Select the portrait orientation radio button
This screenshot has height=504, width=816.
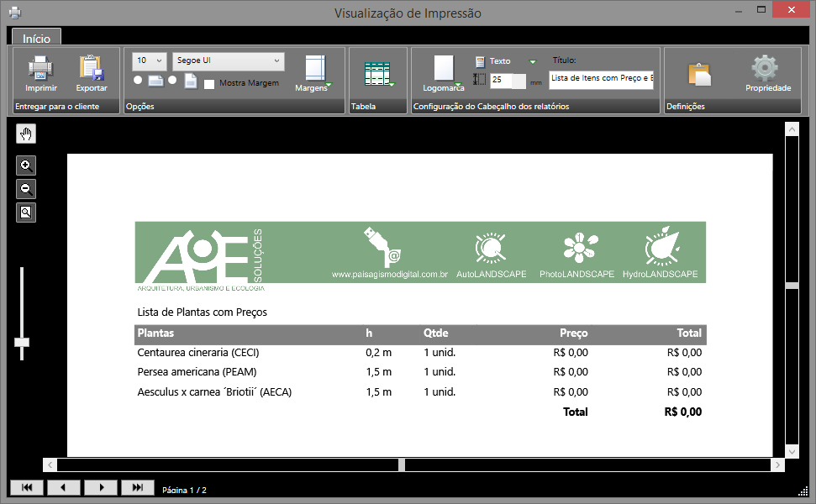[x=172, y=81]
